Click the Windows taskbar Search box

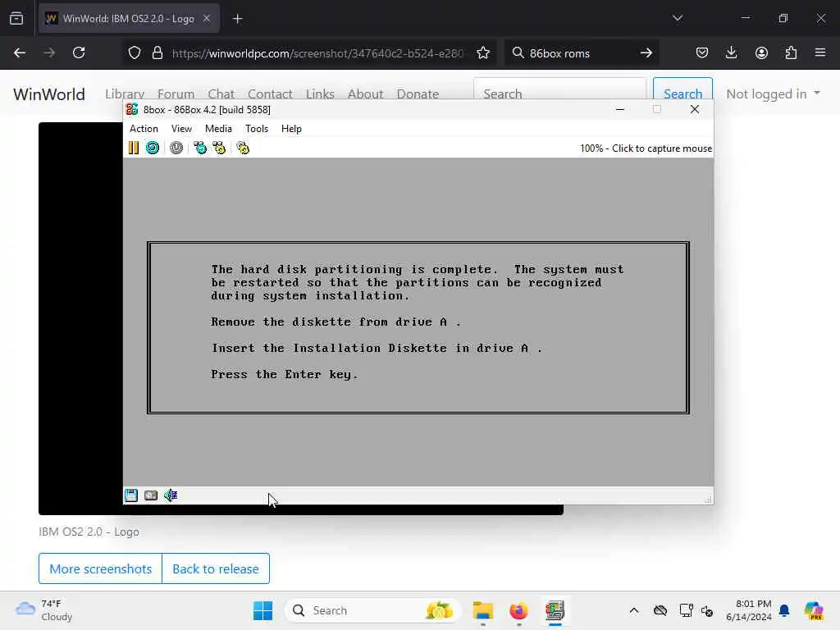[x=373, y=610]
